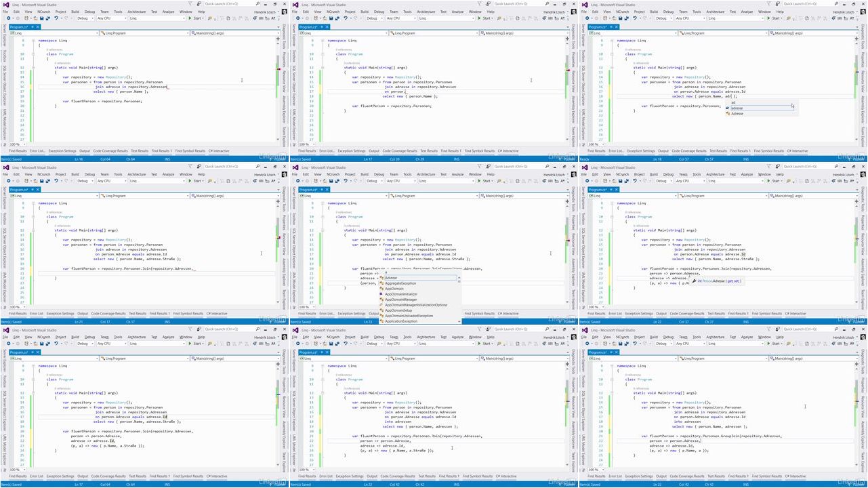Expand Main(string[] args) member dropdown, middle-right window
Image resolution: width=868 pixels, height=488 pixels.
coord(813,196)
